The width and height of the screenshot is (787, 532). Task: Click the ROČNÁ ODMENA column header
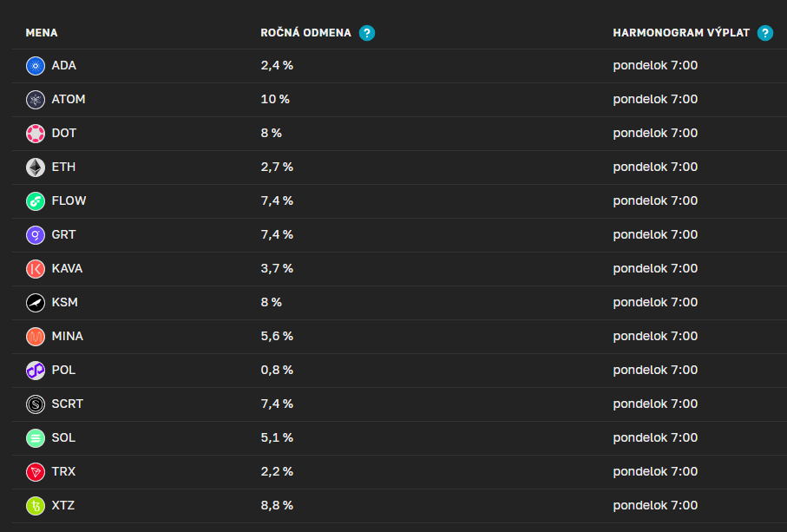(305, 33)
